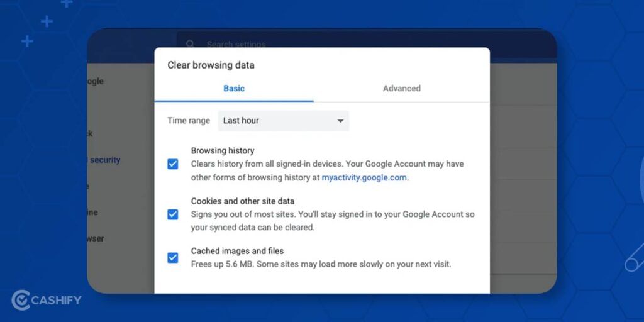
Task: Click the search magnifier icon in settings
Action: [x=190, y=44]
